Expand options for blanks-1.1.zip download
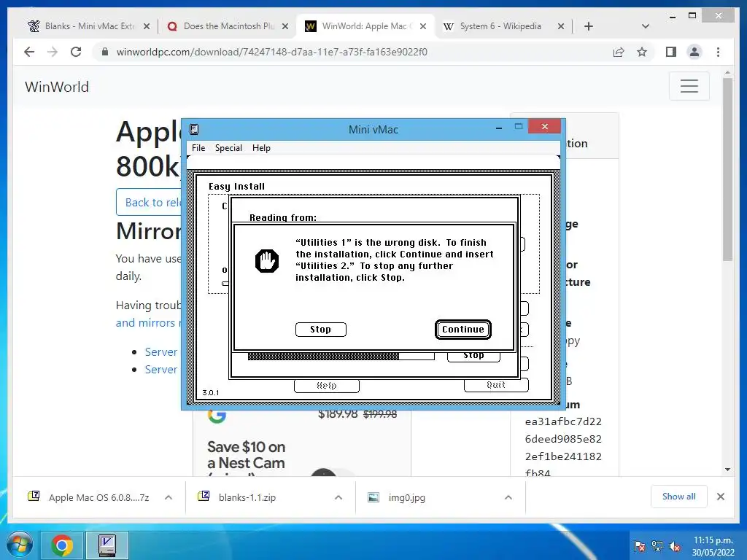The width and height of the screenshot is (747, 560). click(338, 497)
